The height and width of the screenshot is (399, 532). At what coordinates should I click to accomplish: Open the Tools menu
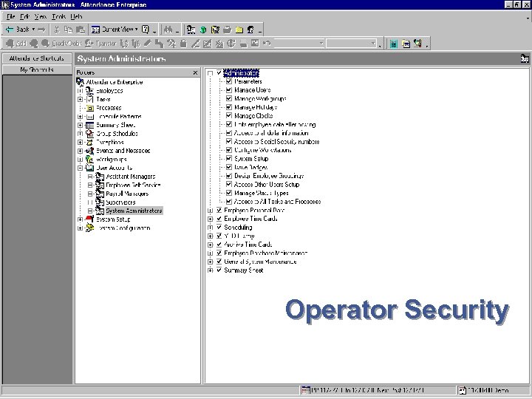[x=58, y=16]
